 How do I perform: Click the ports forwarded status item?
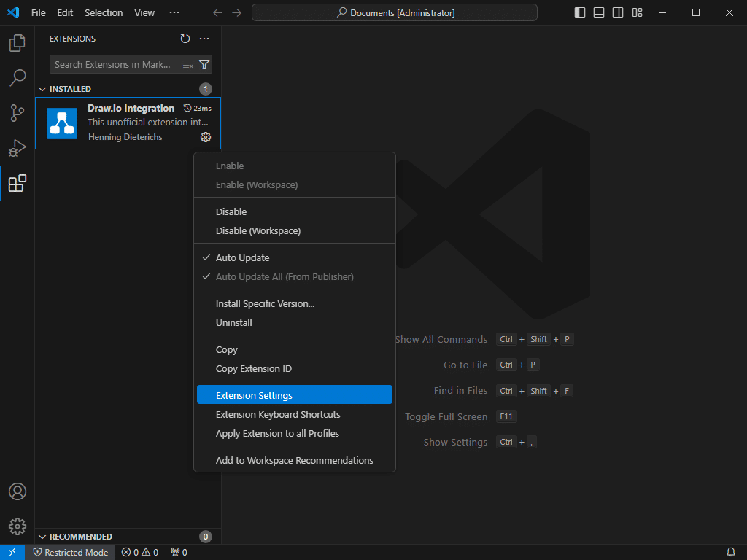179,553
